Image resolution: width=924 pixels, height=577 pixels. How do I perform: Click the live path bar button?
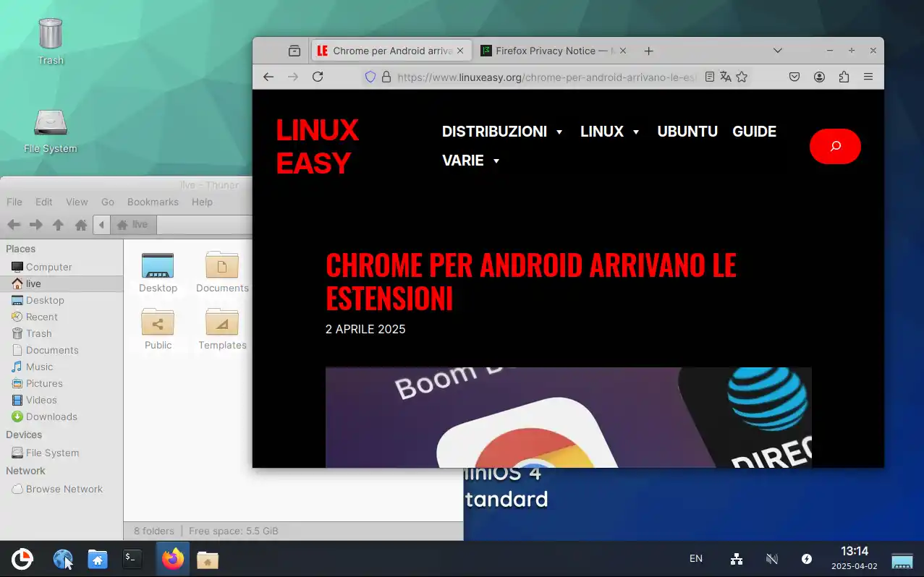[x=132, y=225]
